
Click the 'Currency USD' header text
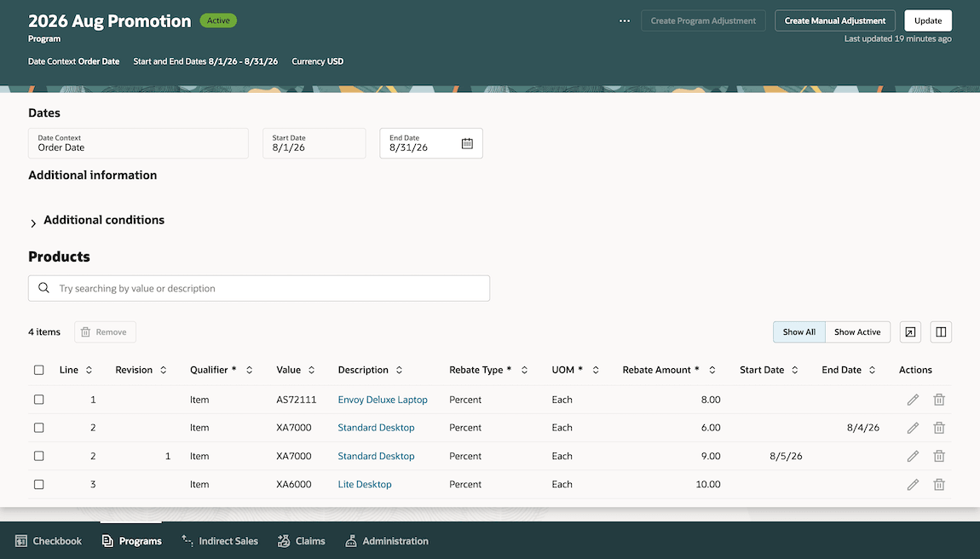[318, 61]
